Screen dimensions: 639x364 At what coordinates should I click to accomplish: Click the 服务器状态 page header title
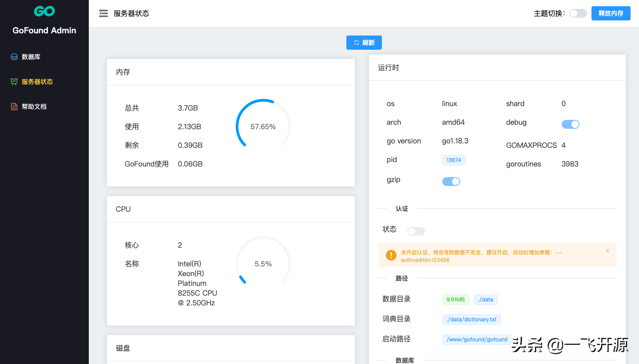point(131,13)
